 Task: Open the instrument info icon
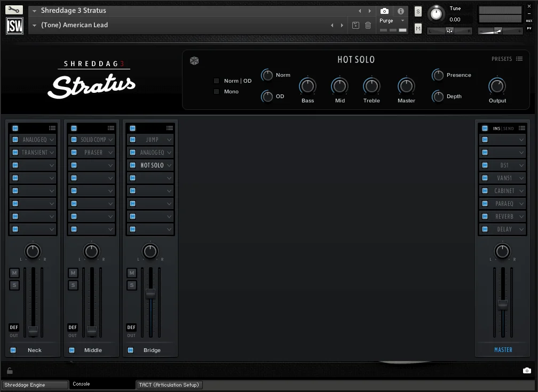pyautogui.click(x=400, y=11)
